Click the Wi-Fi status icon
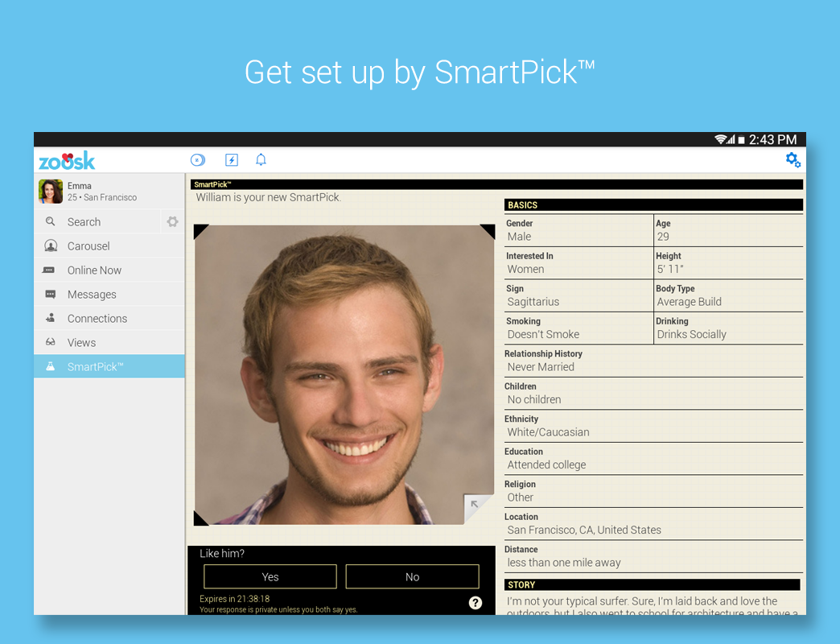Screen dimensions: 840x644 point(721,139)
